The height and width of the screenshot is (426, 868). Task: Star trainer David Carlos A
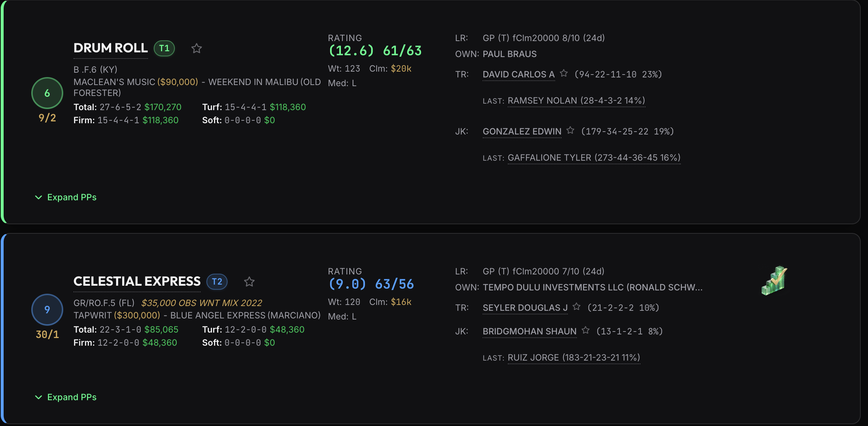[x=564, y=73]
